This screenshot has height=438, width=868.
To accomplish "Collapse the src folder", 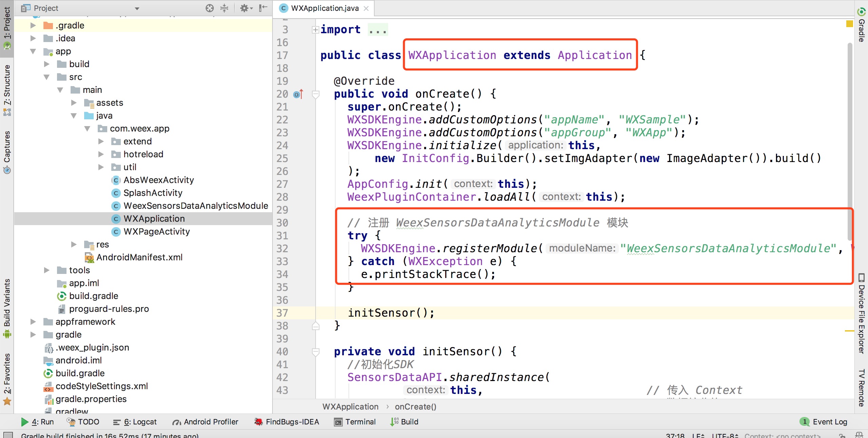I will tap(46, 77).
